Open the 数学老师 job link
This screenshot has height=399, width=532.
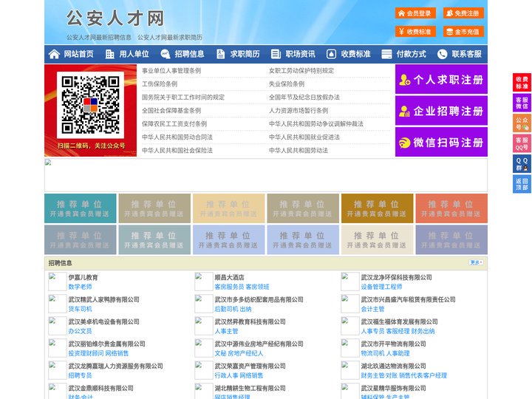point(80,287)
